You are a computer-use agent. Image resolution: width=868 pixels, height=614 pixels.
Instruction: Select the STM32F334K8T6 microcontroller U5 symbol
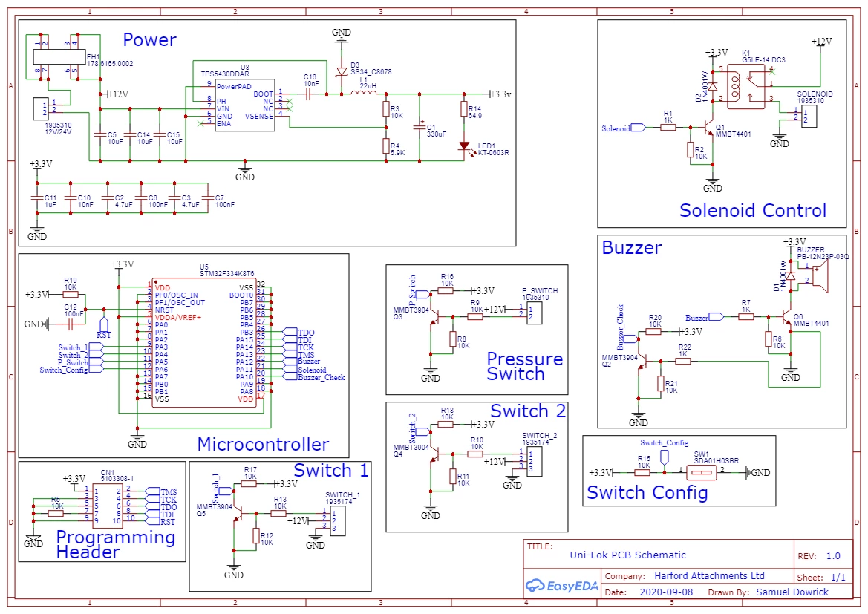(204, 343)
